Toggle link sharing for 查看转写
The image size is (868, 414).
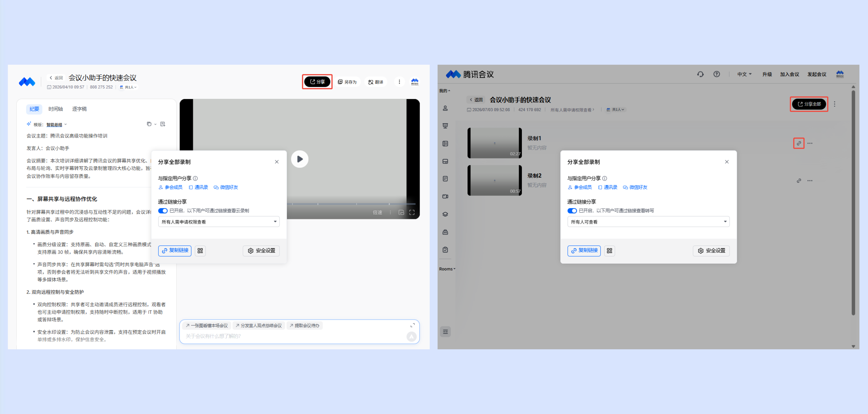click(572, 211)
